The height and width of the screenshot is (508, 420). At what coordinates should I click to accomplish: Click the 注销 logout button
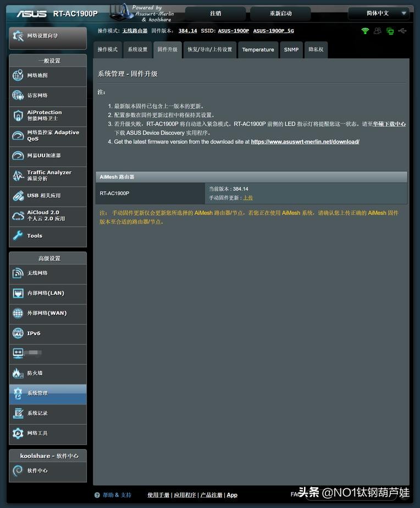click(x=215, y=13)
